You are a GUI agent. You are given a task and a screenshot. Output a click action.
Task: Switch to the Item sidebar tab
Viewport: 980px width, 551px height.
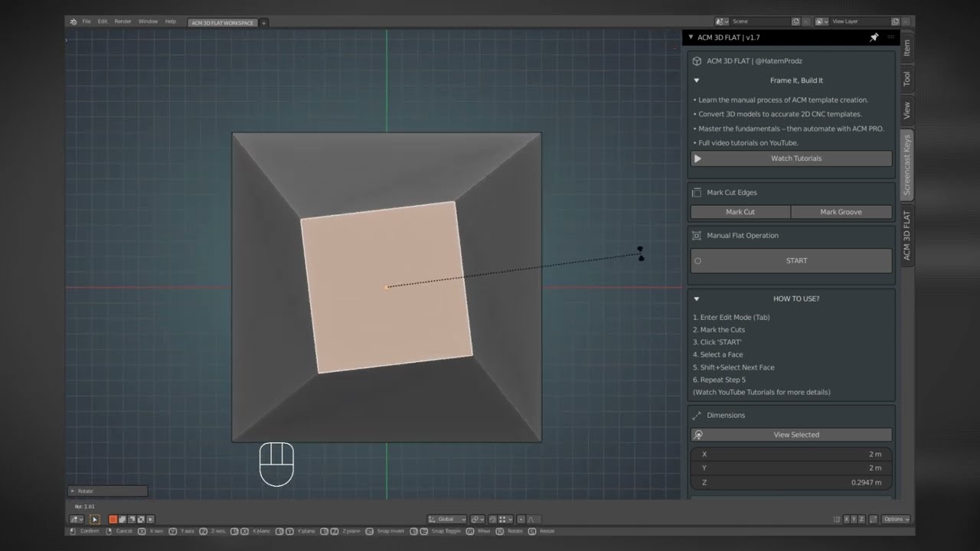point(907,47)
